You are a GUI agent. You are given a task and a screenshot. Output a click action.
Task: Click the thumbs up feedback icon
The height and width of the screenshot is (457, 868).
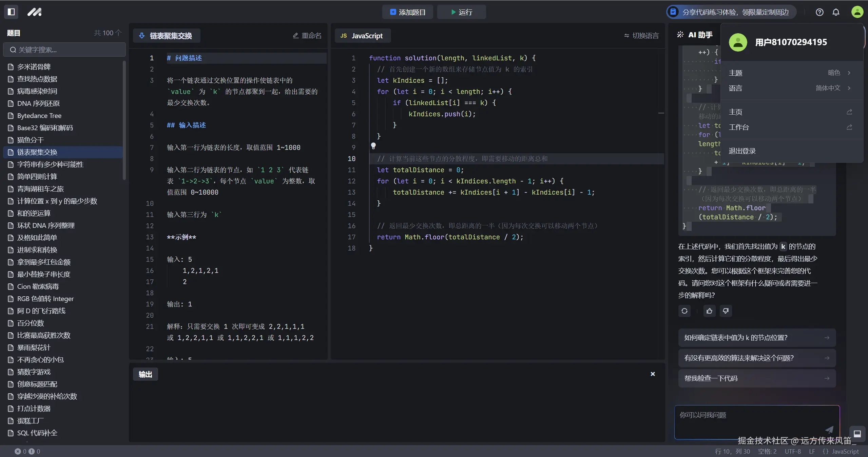[709, 311]
